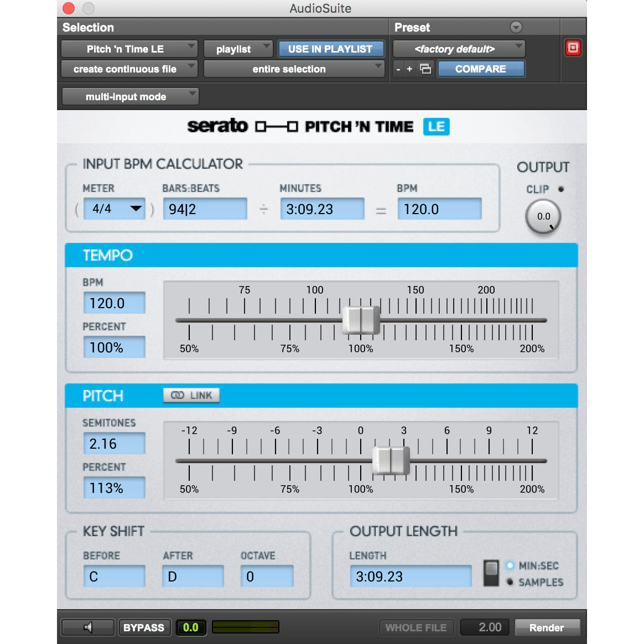Viewport: 644px width, 644px height.
Task: Toggle the length format rocker switch
Action: coord(491,573)
